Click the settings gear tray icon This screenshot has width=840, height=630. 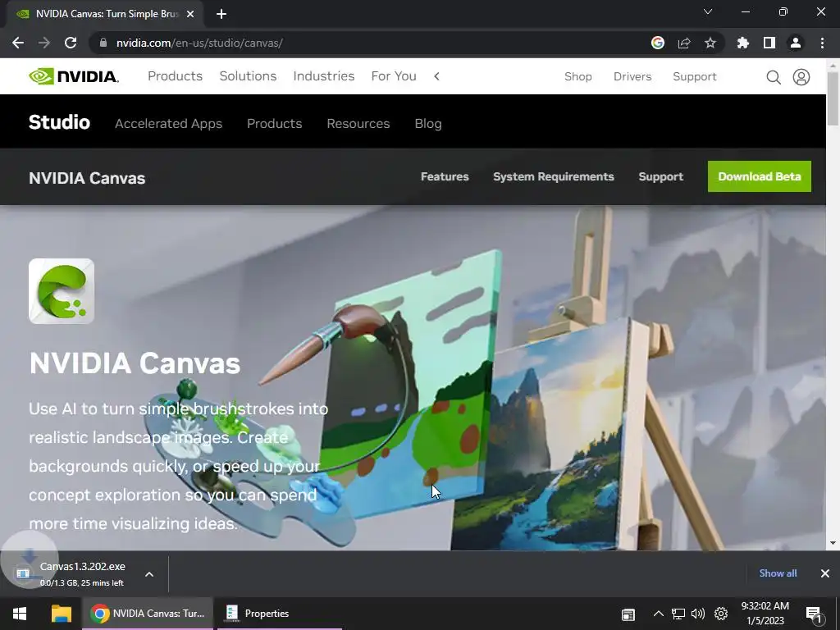[x=721, y=614]
